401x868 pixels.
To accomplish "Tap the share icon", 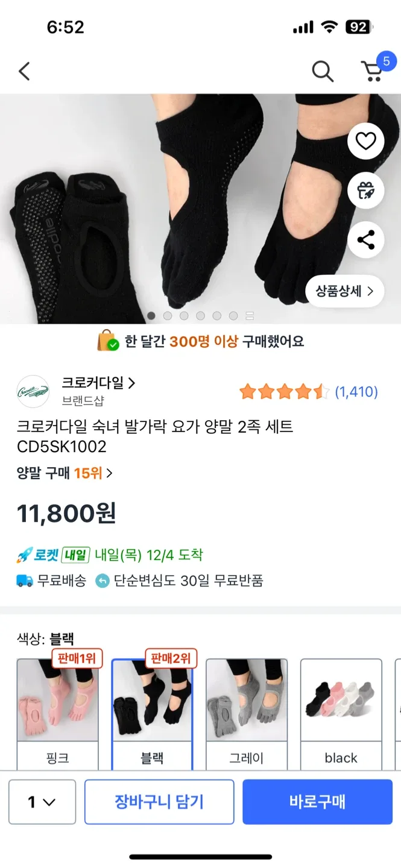I will point(365,240).
